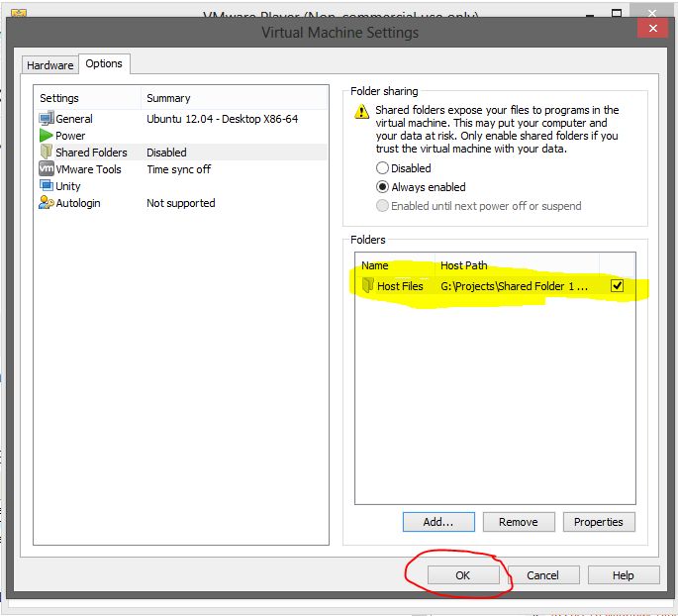Click the VMware Tools vm icon
Screen dimensions: 678x616
[47, 168]
